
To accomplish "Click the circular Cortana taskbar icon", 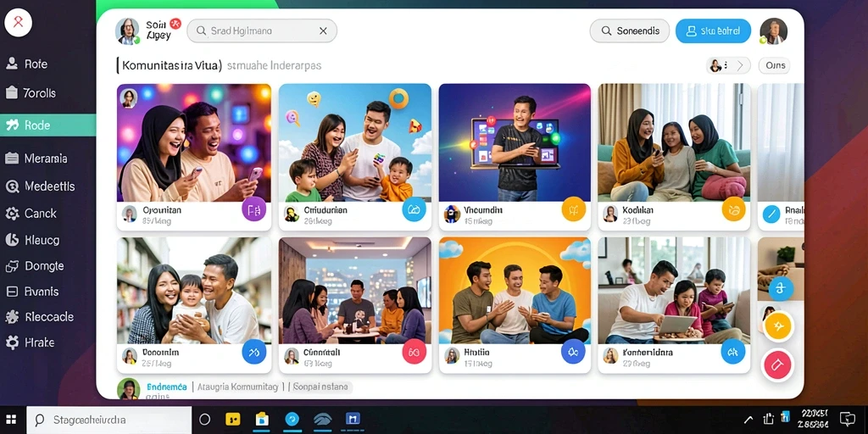I will pos(205,420).
